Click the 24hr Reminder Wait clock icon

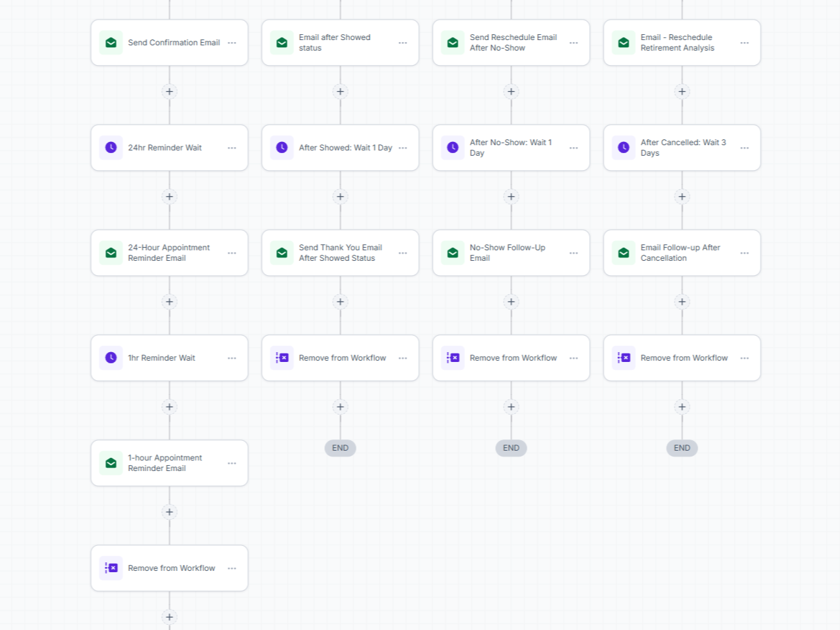(x=111, y=148)
